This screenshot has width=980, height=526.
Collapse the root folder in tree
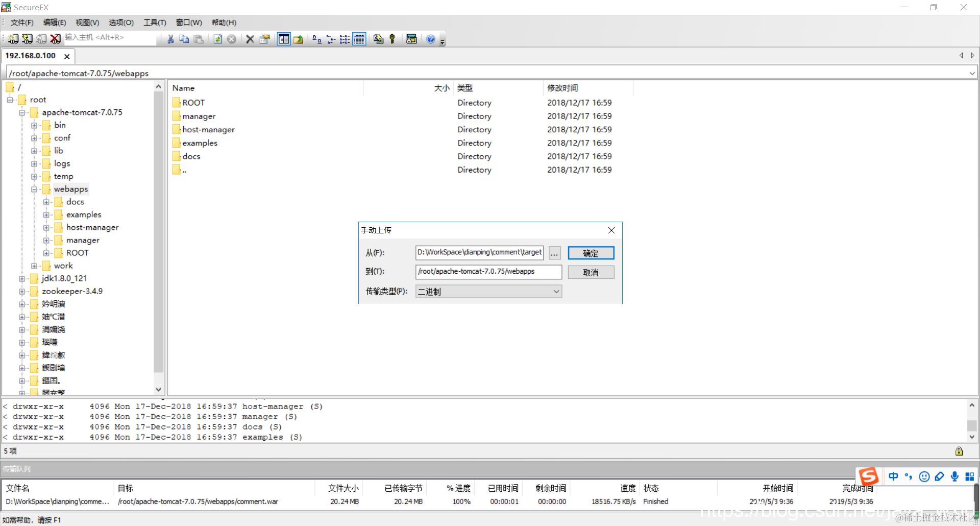point(10,100)
